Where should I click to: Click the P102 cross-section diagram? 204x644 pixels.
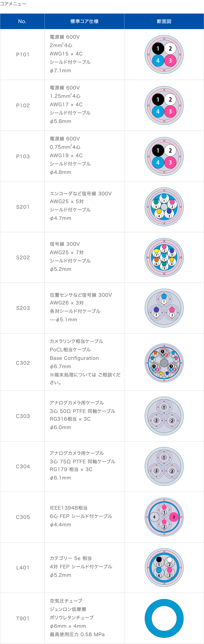pos(164,105)
